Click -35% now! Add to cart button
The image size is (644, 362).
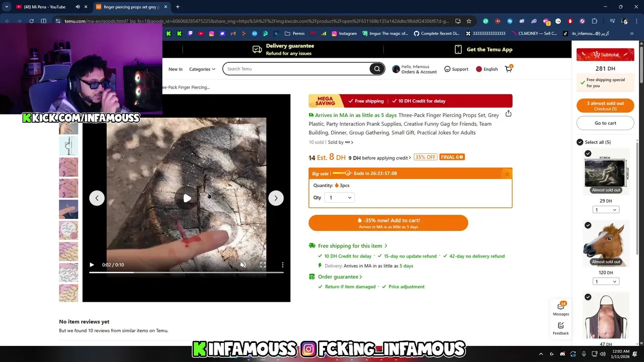click(388, 223)
